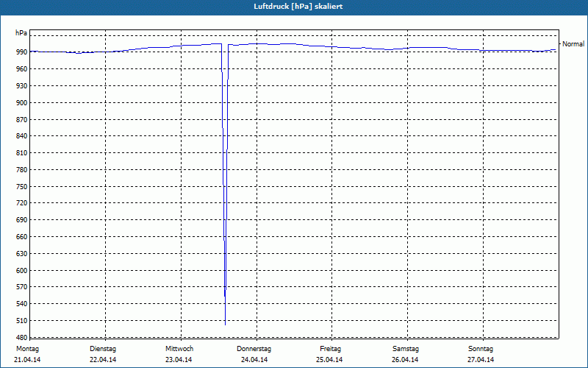Select the 960 axis value

21,69
